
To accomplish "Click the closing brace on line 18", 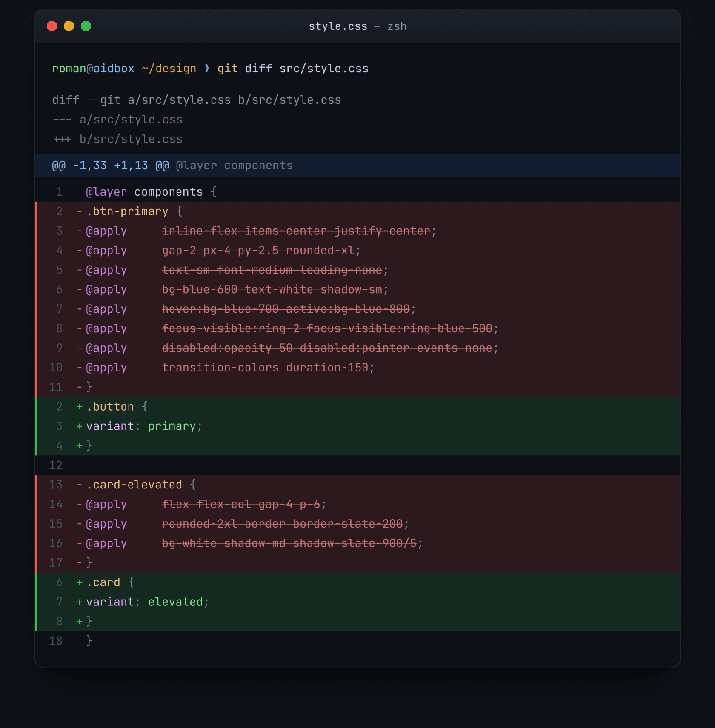I will 89,641.
